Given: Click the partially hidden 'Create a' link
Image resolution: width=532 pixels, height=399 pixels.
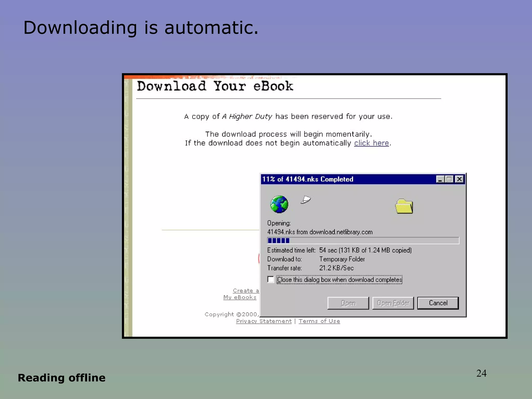Looking at the screenshot, I should click(x=246, y=291).
